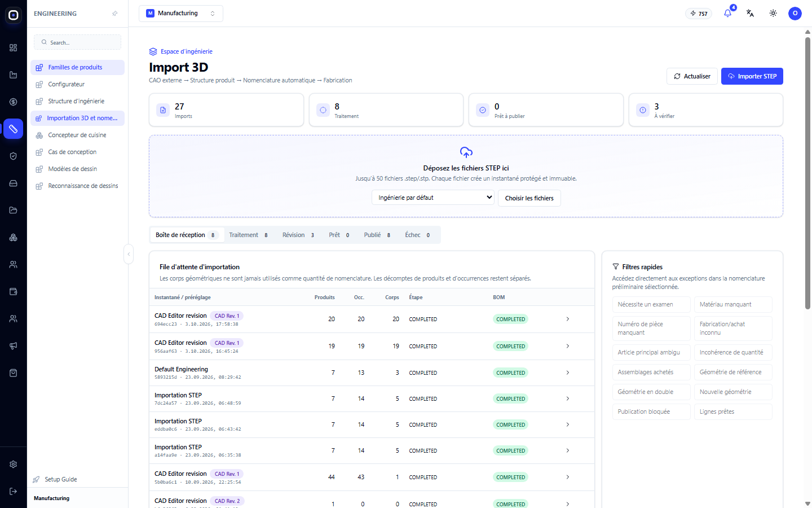Open the folder icon in the rail

(x=14, y=211)
